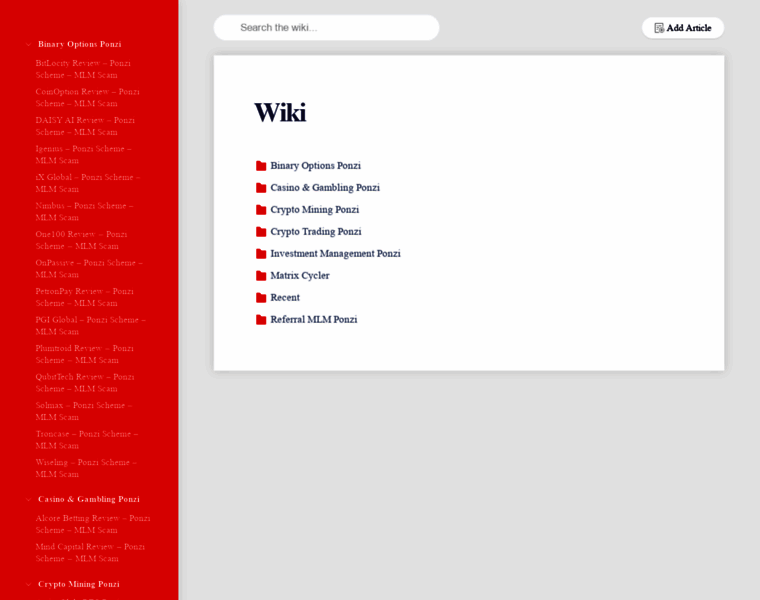
Task: Click the Recent folder icon
Action: click(x=261, y=298)
